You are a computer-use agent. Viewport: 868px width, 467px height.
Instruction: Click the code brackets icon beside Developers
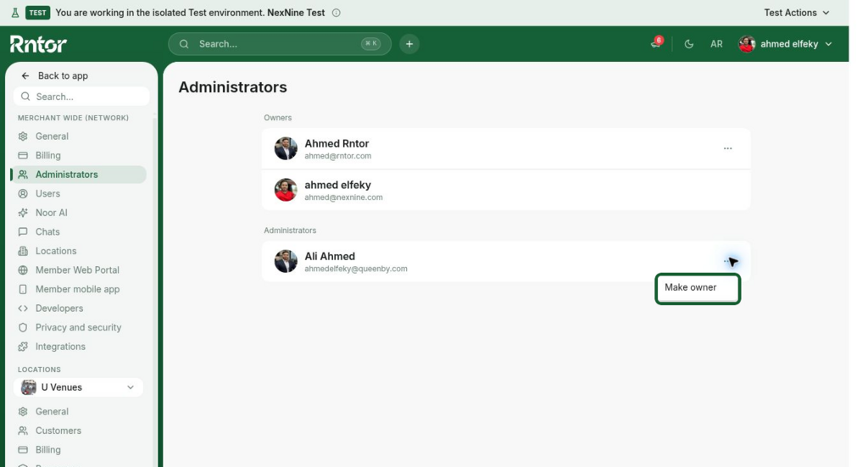point(23,309)
